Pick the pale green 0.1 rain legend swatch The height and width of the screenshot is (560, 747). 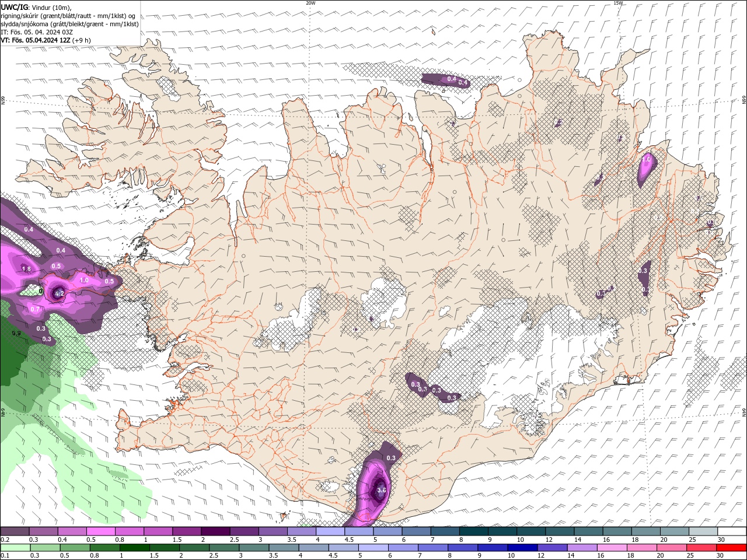[x=15, y=548]
